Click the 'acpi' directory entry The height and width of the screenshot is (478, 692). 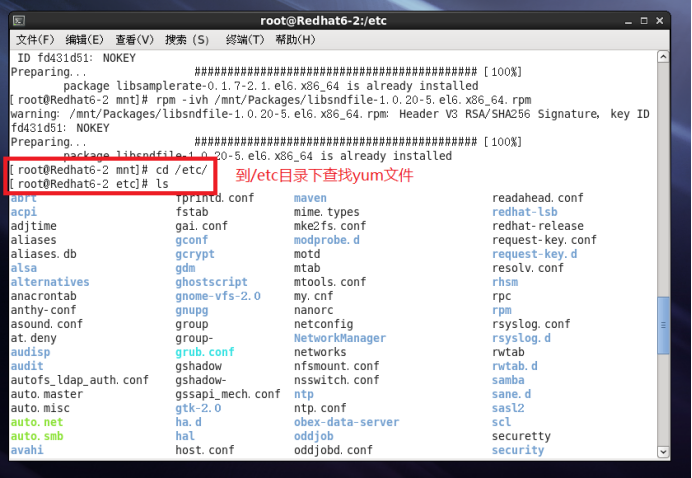coord(24,212)
